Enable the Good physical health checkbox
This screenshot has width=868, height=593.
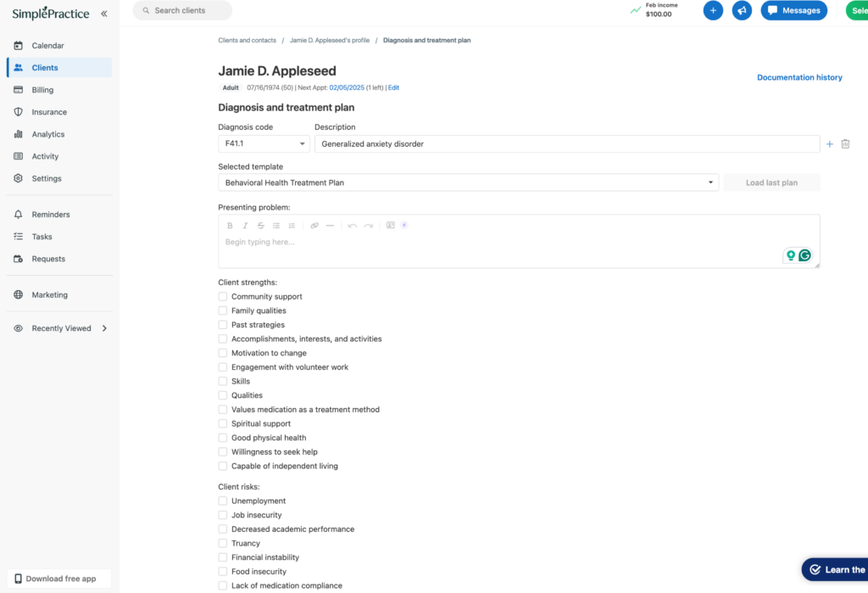pyautogui.click(x=222, y=438)
